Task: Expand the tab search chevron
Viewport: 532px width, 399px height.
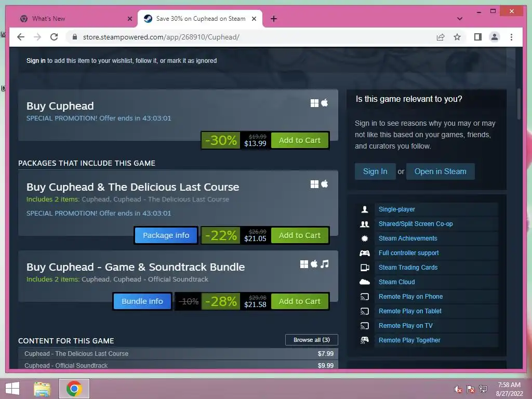Action: point(460,19)
